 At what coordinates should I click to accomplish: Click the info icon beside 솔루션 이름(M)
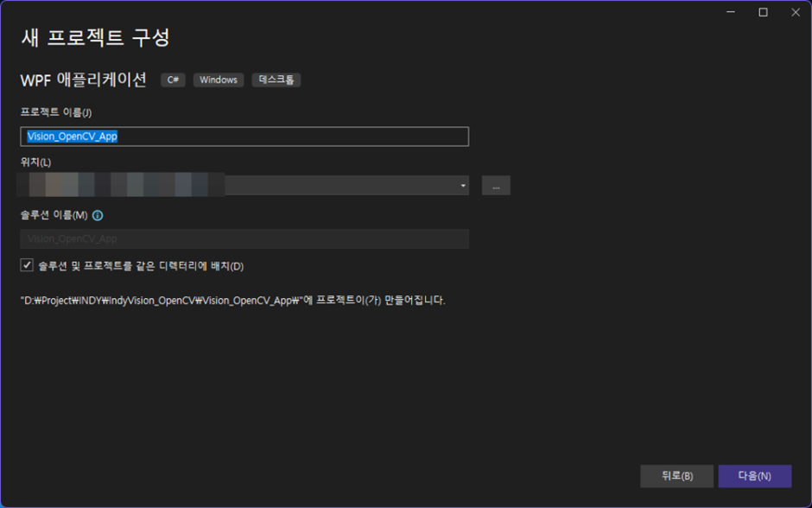(x=96, y=215)
